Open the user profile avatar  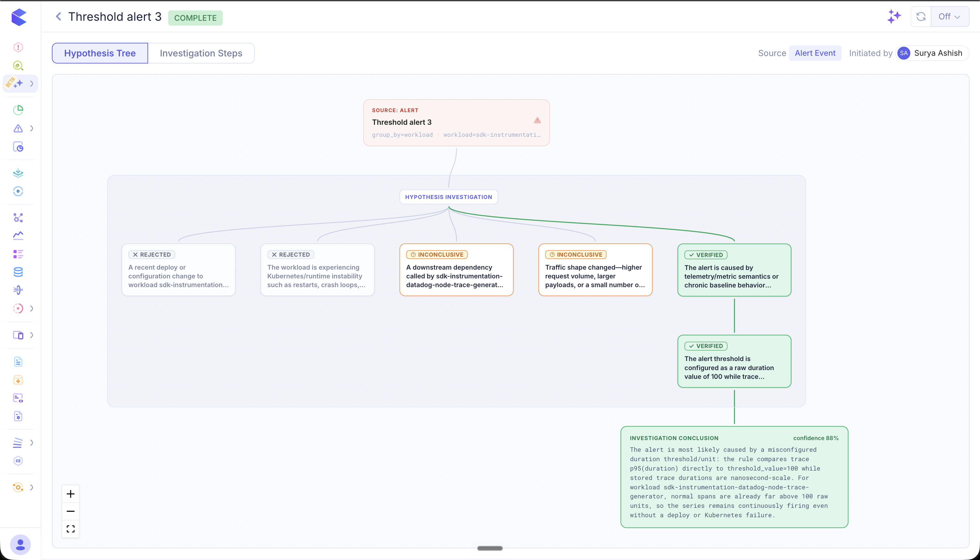(20, 545)
